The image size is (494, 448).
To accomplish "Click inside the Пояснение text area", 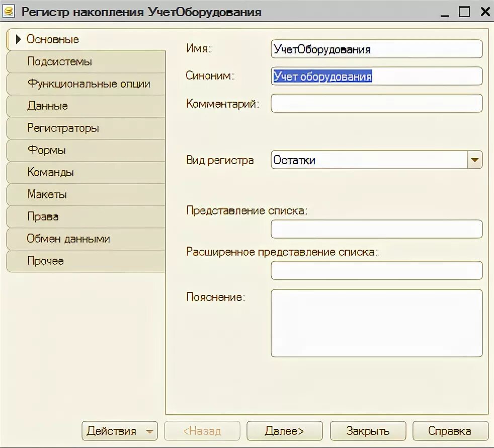I will coord(376,323).
